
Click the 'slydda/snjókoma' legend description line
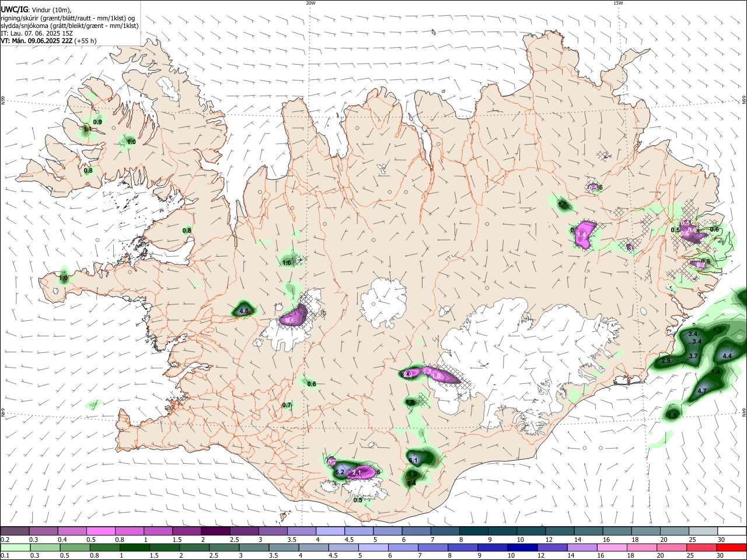tap(69, 26)
